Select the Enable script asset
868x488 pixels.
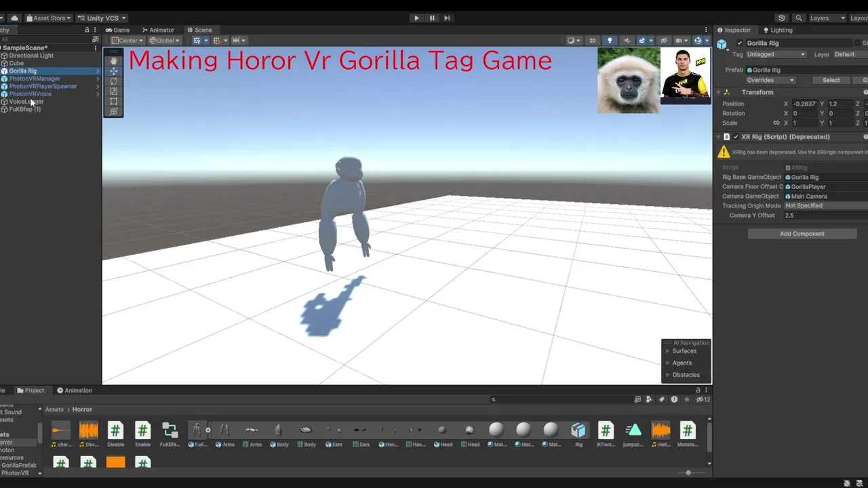pyautogui.click(x=142, y=434)
